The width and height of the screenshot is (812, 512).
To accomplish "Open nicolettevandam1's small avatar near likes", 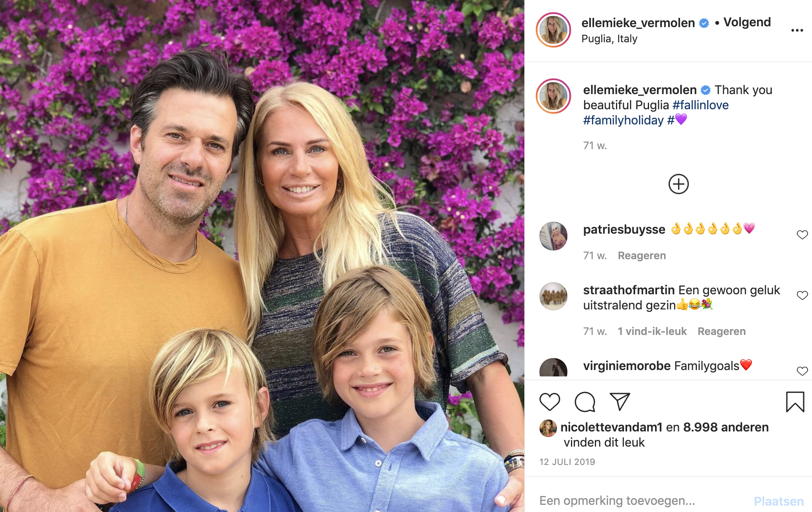I will 548,428.
